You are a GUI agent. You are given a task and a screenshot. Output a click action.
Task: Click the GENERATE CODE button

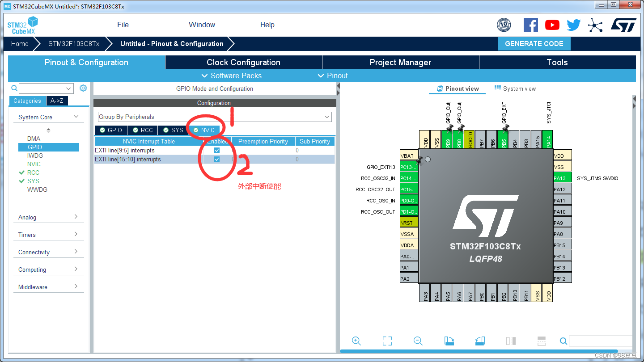[534, 44]
